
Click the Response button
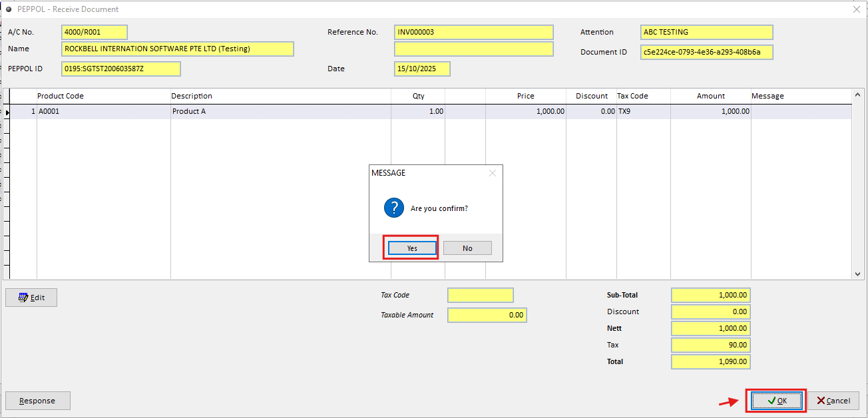coord(37,401)
